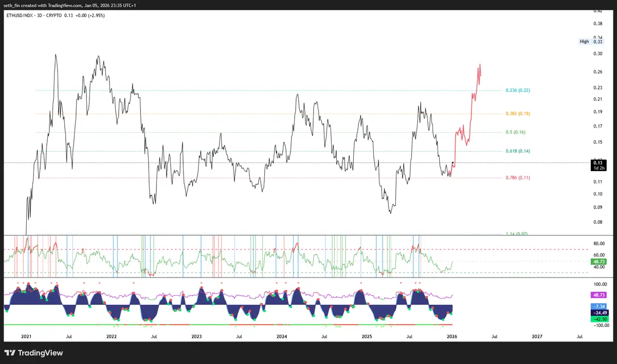Click the blue −7.34 value tag

598,306
